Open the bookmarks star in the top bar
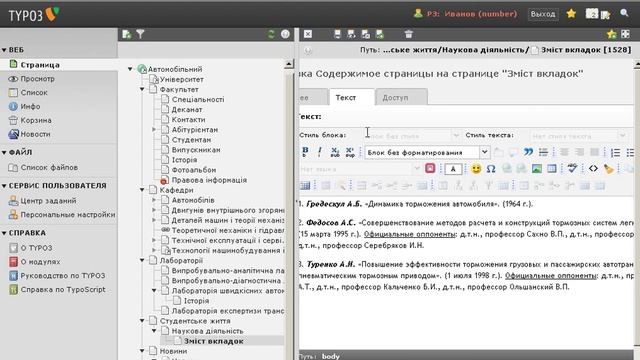The image size is (640, 360). (x=571, y=14)
